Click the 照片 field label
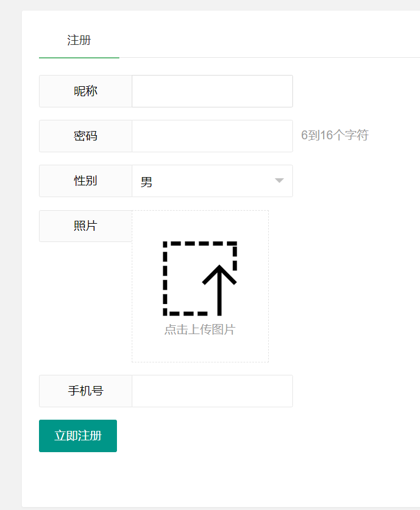The height and width of the screenshot is (510, 420). 86,226
